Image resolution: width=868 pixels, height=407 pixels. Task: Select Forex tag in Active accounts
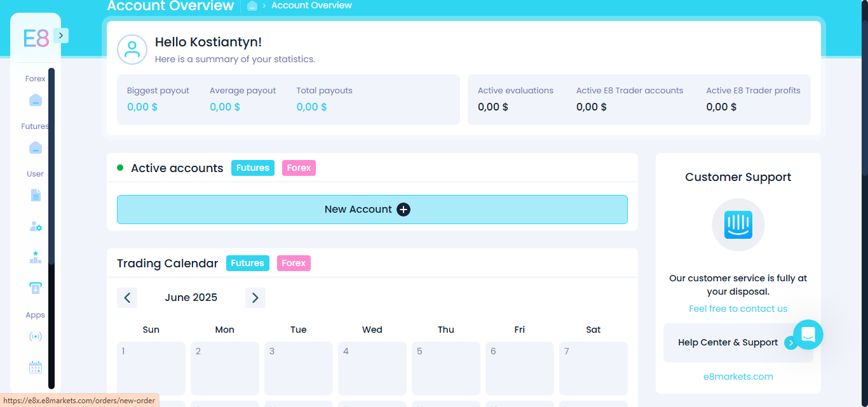[x=299, y=168]
